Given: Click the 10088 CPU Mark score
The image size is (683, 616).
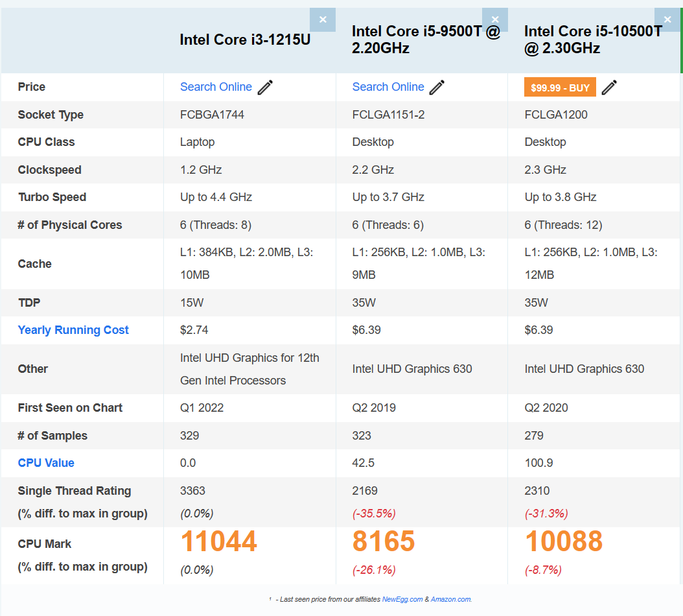Looking at the screenshot, I should point(564,541).
